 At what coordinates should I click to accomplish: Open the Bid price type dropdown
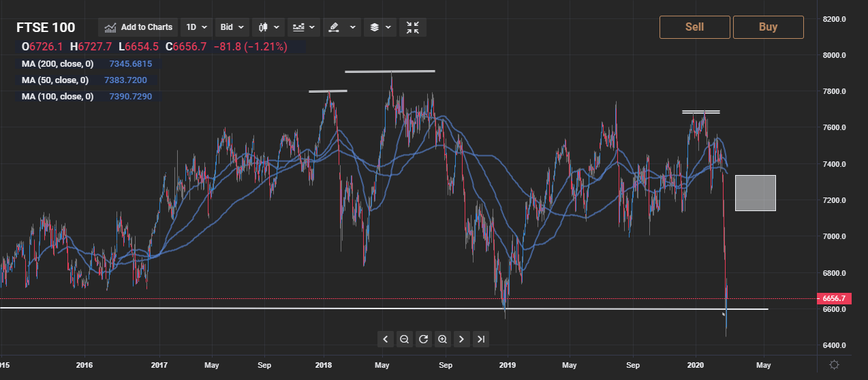point(233,27)
